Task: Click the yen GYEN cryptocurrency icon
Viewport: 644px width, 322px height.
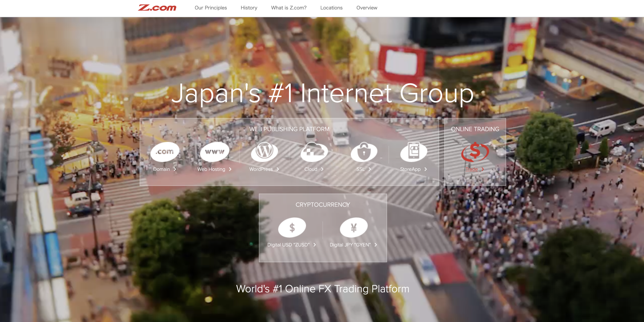Action: tap(353, 227)
